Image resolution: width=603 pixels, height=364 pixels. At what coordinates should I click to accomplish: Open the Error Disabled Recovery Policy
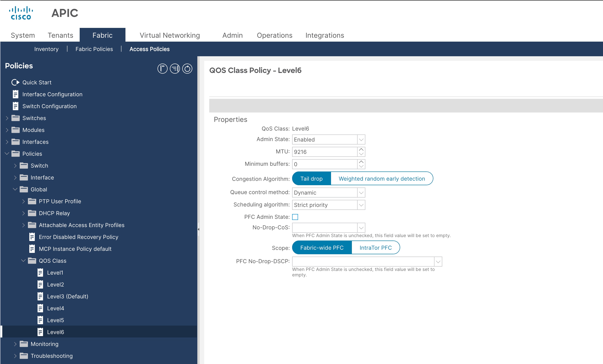pos(78,237)
